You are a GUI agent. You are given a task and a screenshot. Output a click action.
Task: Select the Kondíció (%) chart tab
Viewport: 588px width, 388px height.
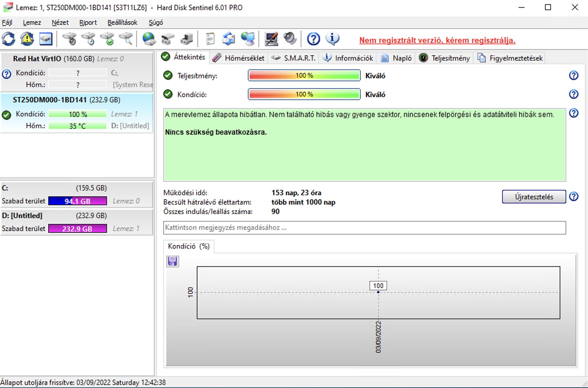coord(189,246)
